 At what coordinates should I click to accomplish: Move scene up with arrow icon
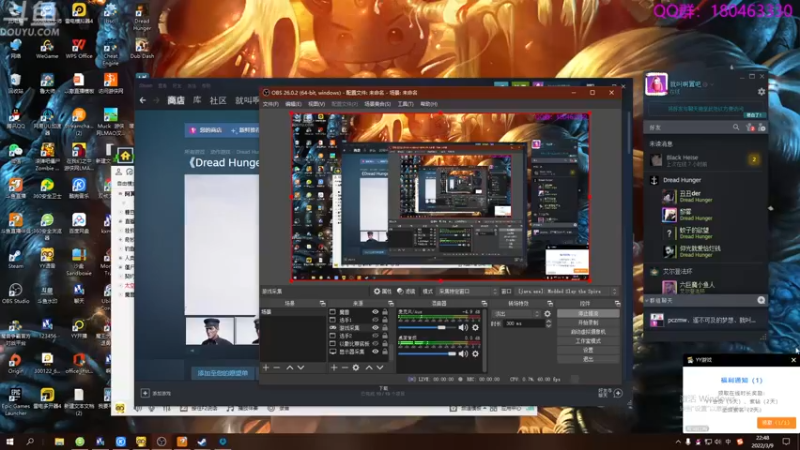289,367
